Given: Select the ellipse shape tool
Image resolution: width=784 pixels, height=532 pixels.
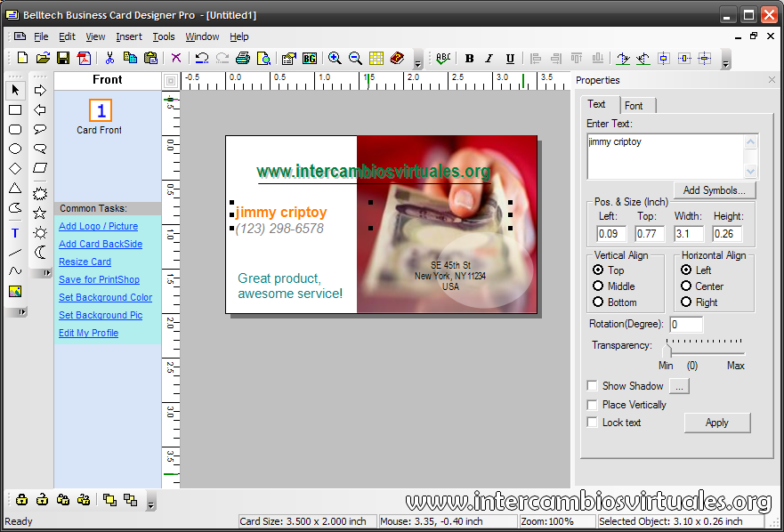Looking at the screenshot, I should (15, 149).
